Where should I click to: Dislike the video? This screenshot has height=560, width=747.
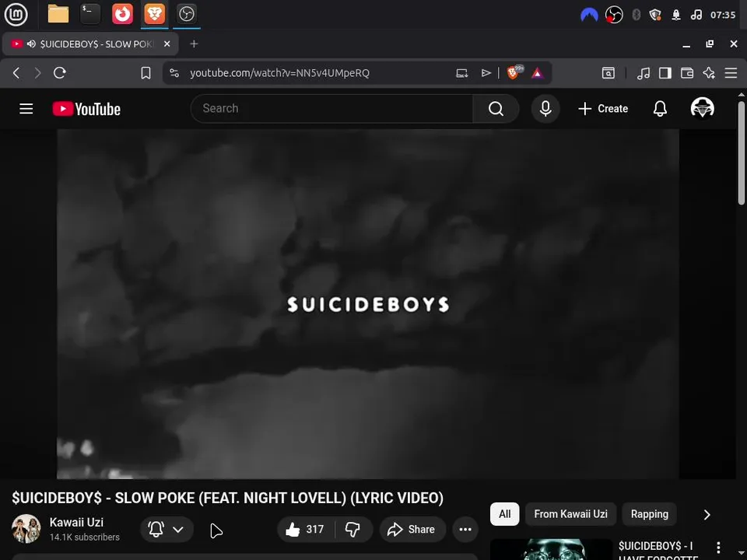click(x=353, y=529)
